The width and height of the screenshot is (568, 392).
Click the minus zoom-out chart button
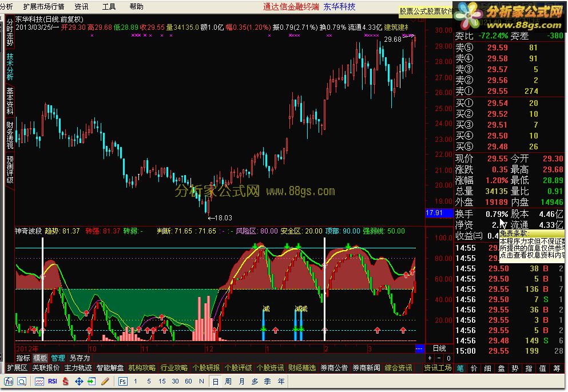click(439, 358)
